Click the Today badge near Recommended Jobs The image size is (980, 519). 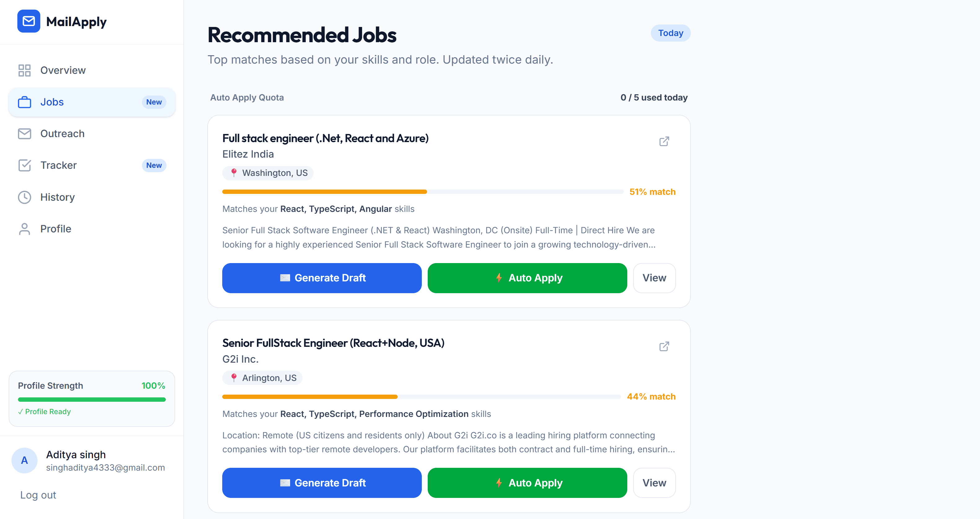point(670,33)
